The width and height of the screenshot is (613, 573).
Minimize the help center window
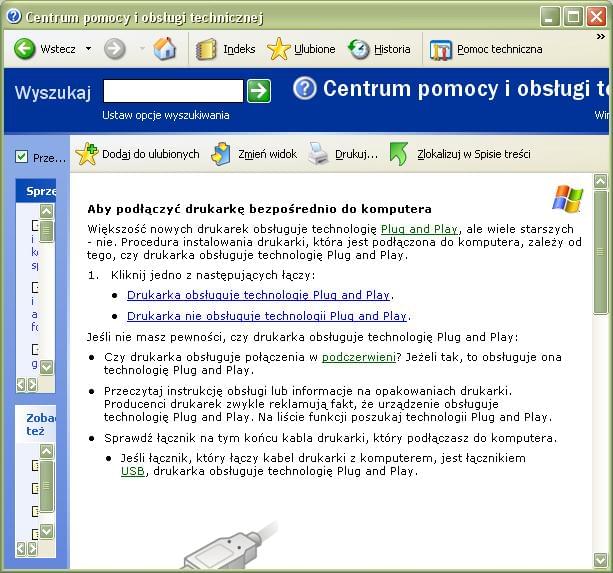pyautogui.click(x=550, y=16)
